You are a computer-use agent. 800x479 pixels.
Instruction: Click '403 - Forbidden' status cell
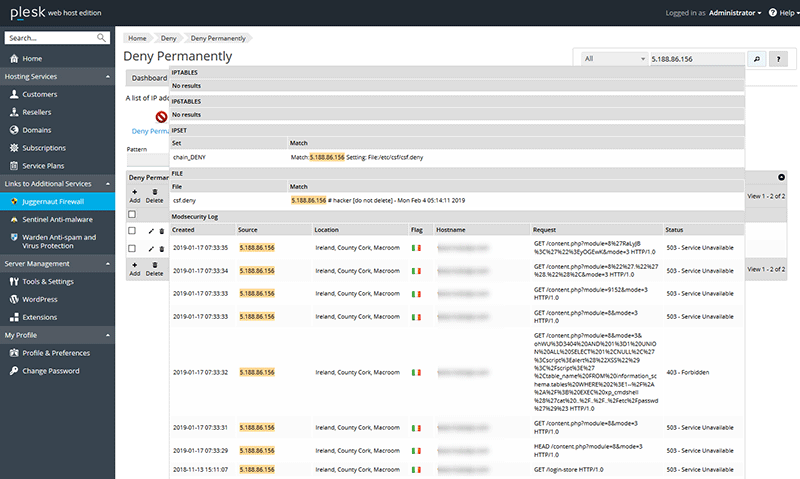[687, 372]
